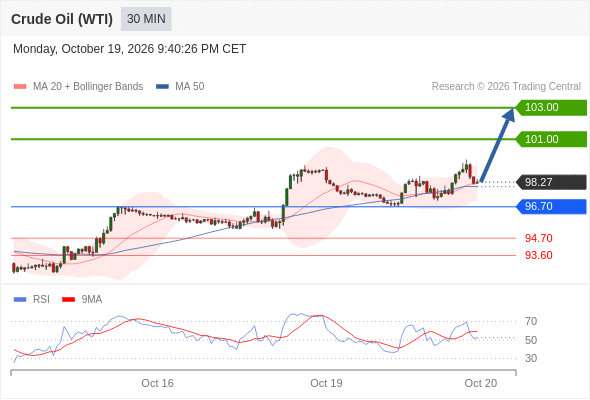This screenshot has height=400, width=590.
Task: Click the 96.70 blue pivot tag
Action: [551, 207]
